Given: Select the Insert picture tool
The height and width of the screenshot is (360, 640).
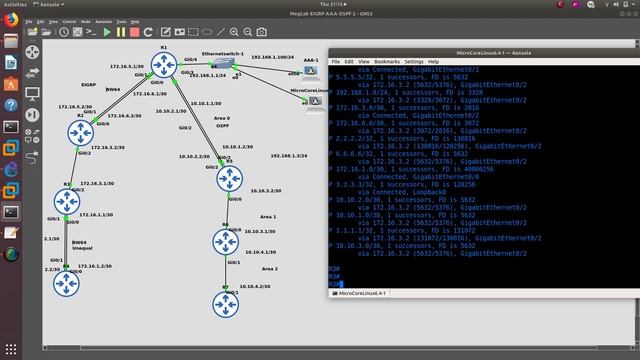Looking at the screenshot, I should tap(179, 32).
